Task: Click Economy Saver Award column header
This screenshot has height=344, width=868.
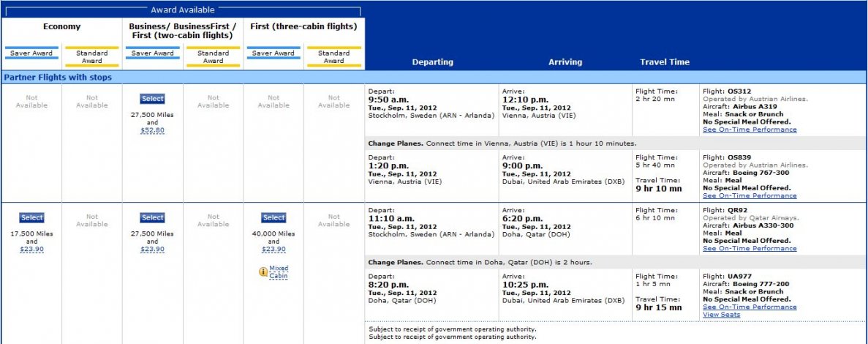Action: pos(32,53)
